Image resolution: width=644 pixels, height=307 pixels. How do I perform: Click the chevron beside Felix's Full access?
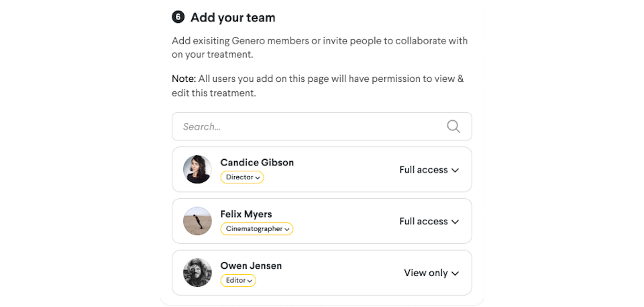coord(455,222)
